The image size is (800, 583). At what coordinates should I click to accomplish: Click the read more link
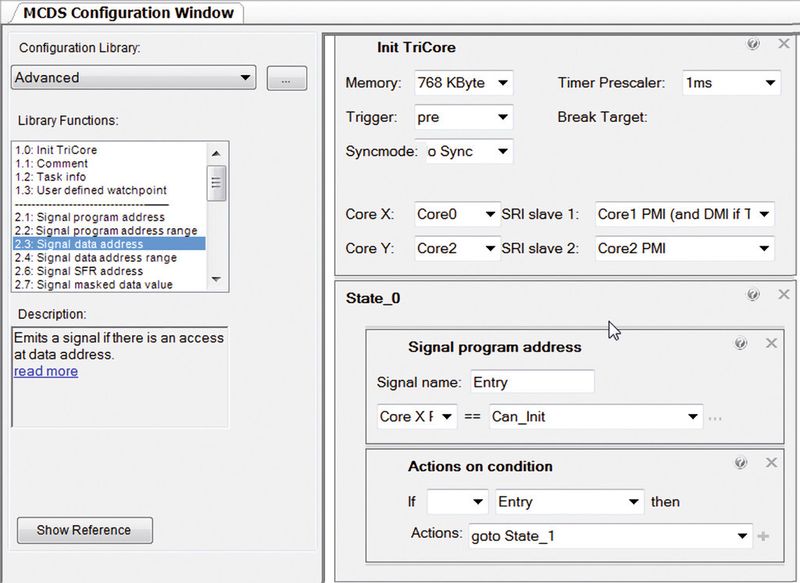click(x=46, y=371)
